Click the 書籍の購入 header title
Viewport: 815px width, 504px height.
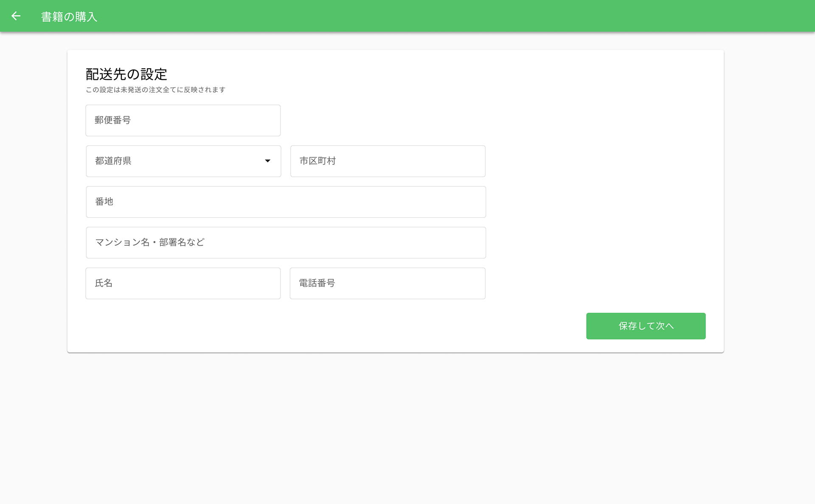click(x=69, y=17)
